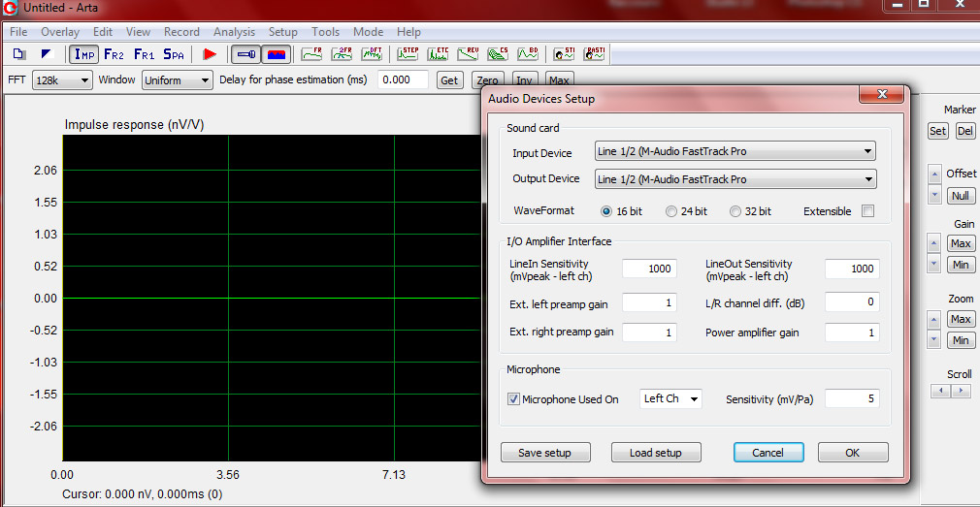Open the ETC energy time curve icon
The image size is (980, 507).
tap(439, 54)
